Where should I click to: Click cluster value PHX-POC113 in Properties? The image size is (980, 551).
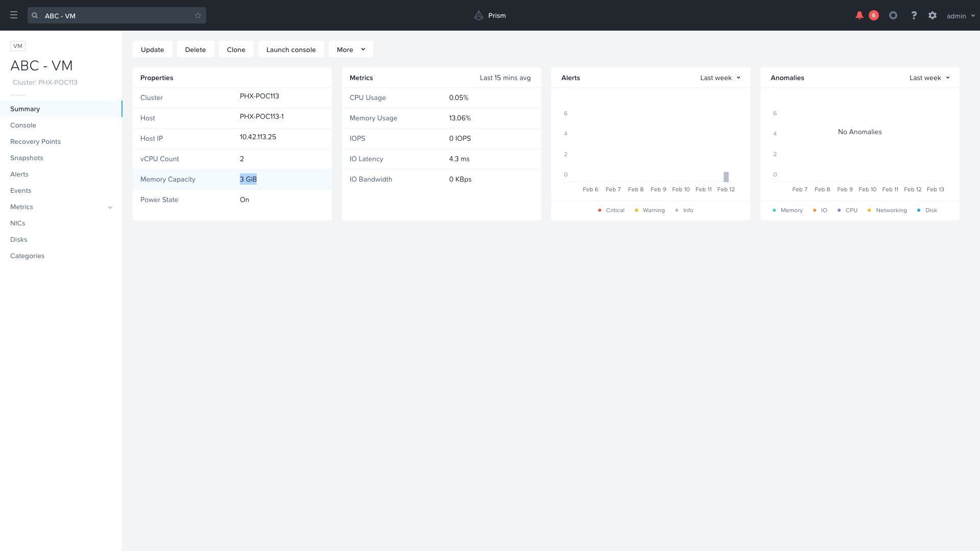point(259,96)
